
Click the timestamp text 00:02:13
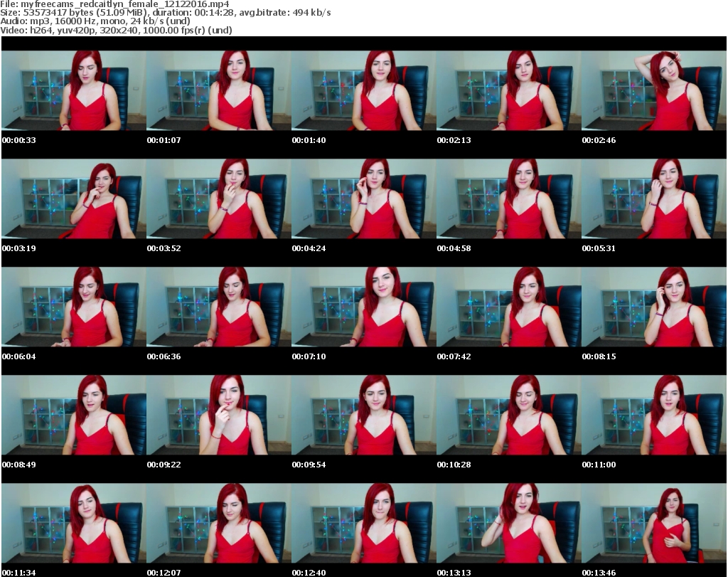[454, 140]
